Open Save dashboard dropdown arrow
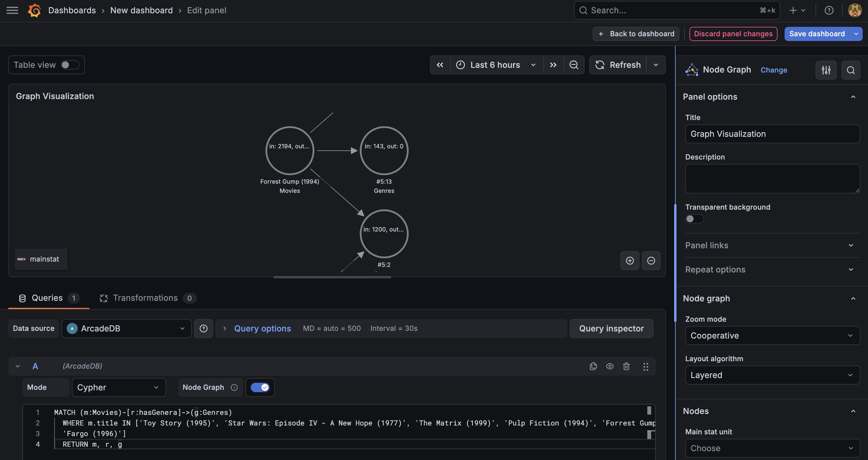The height and width of the screenshot is (460, 868). pos(856,34)
